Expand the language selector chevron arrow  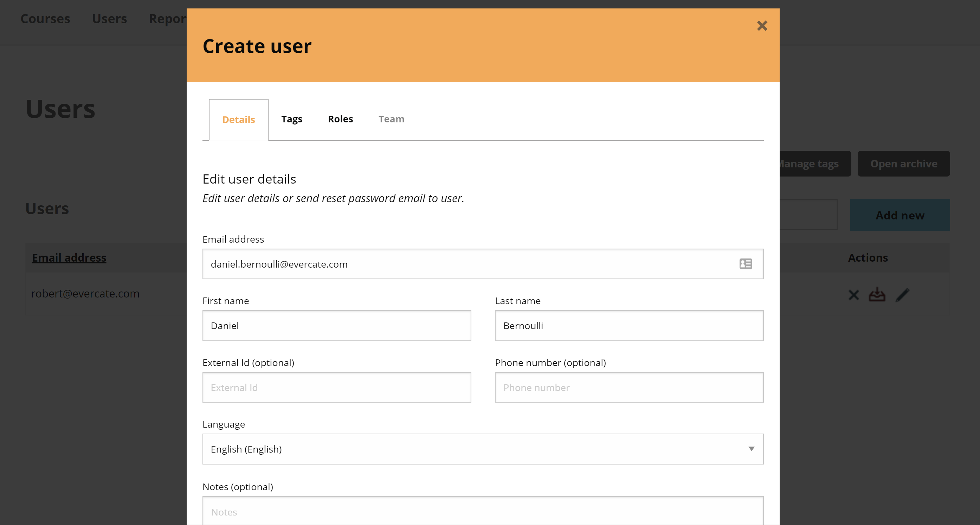coord(752,449)
